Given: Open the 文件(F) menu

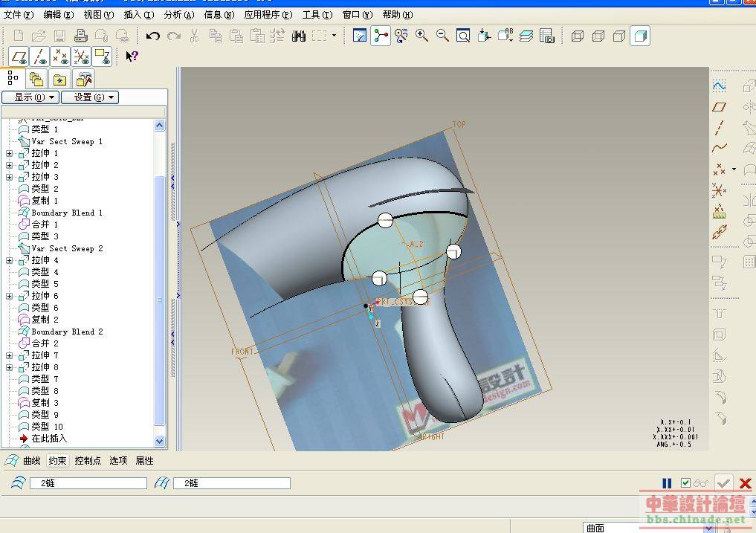Looking at the screenshot, I should 19,15.
